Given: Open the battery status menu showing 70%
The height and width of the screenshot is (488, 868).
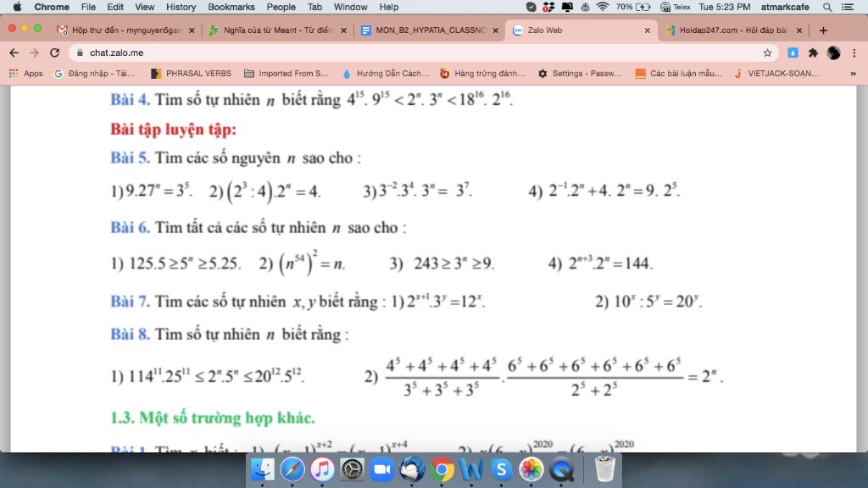Looking at the screenshot, I should (633, 7).
